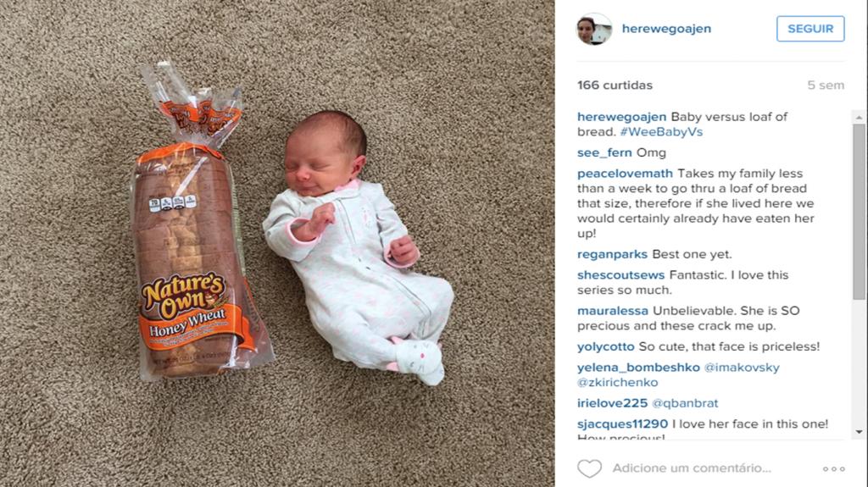
Task: Open the reganparks commenter profile
Action: click(612, 255)
